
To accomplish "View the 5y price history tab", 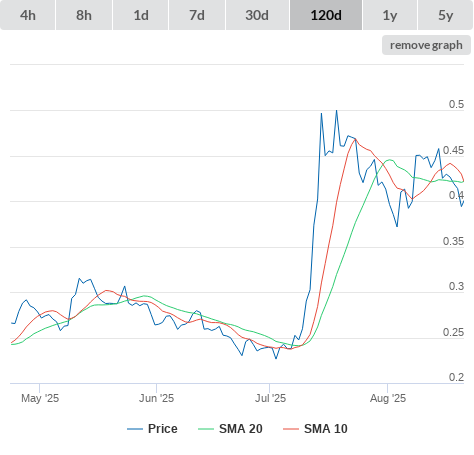I will click(x=445, y=15).
